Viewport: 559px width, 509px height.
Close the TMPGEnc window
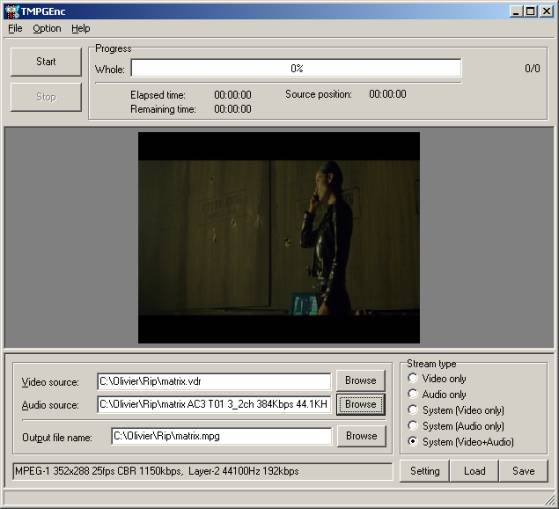pyautogui.click(x=547, y=11)
